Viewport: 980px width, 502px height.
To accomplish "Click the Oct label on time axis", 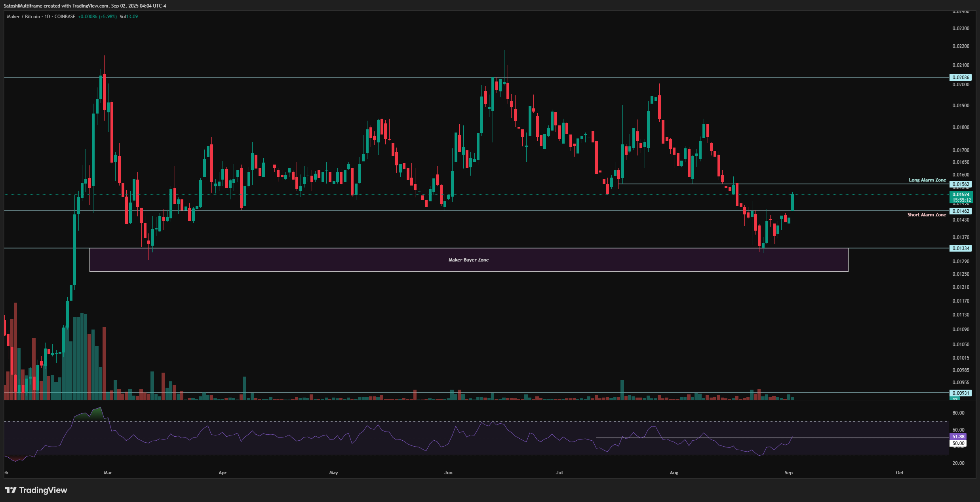I will (x=900, y=473).
